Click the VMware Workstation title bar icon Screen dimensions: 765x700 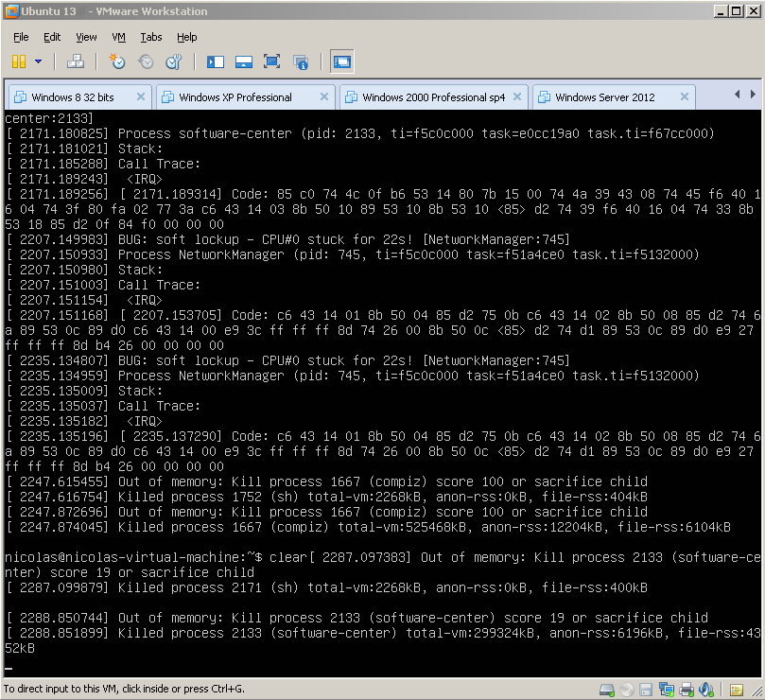11,10
